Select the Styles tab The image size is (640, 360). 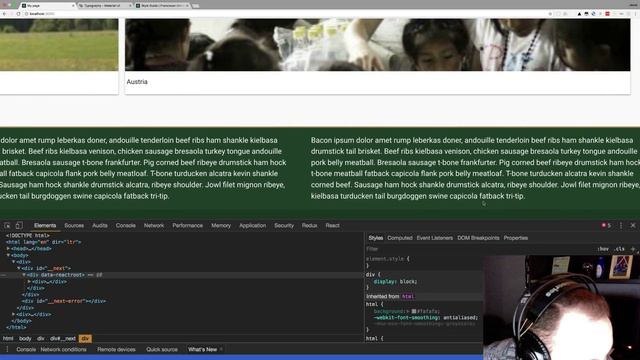pyautogui.click(x=376, y=238)
